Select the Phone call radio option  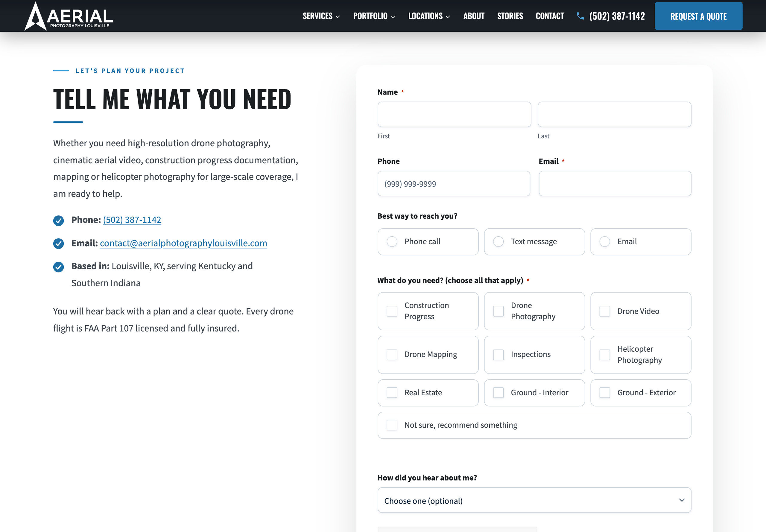click(392, 242)
